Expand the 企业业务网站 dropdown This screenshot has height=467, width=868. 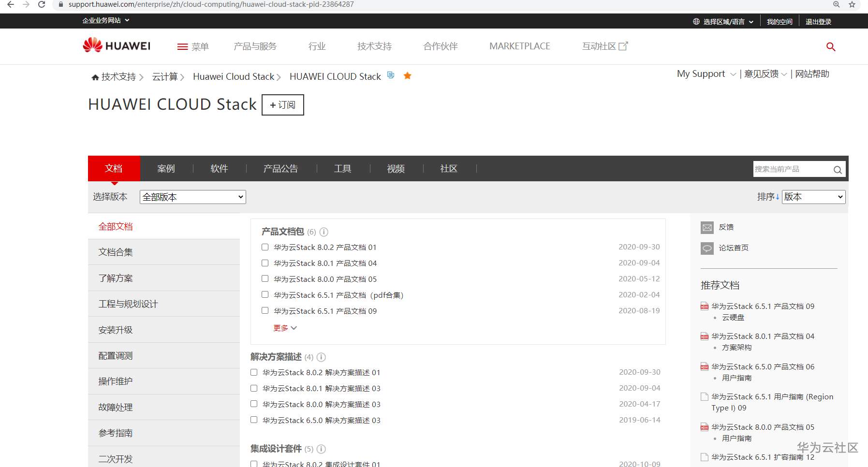[x=106, y=20]
